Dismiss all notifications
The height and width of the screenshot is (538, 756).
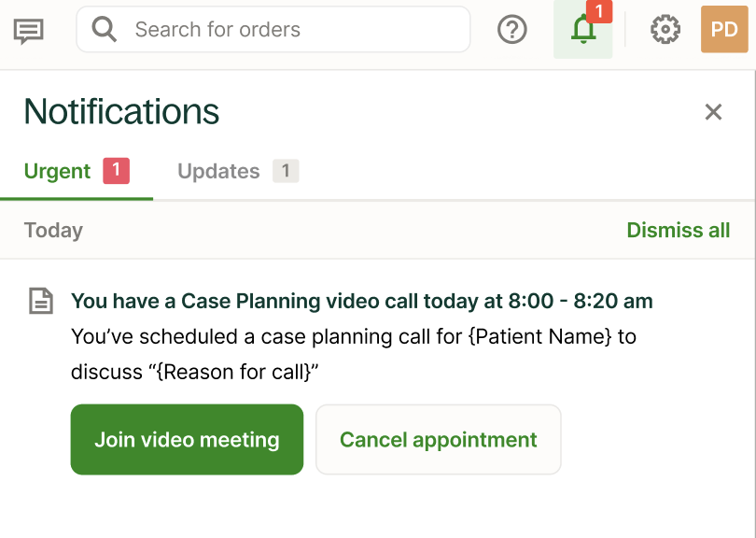tap(679, 230)
